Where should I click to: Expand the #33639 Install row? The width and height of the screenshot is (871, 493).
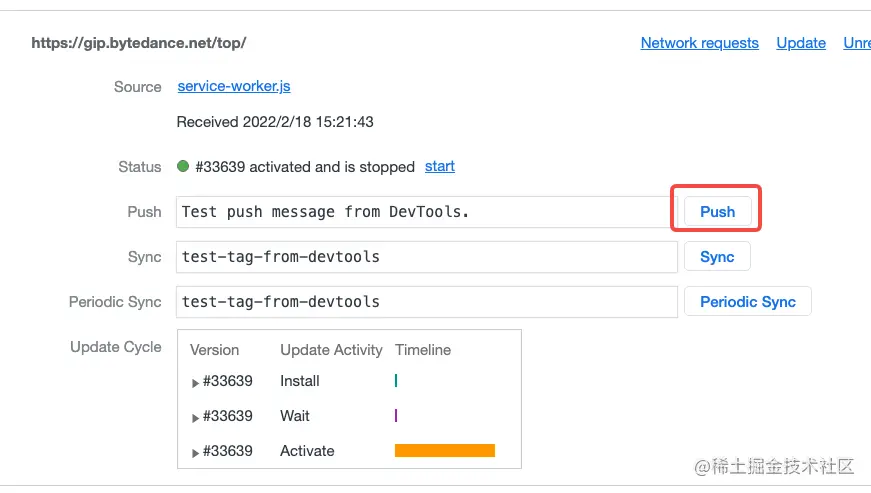coord(196,382)
